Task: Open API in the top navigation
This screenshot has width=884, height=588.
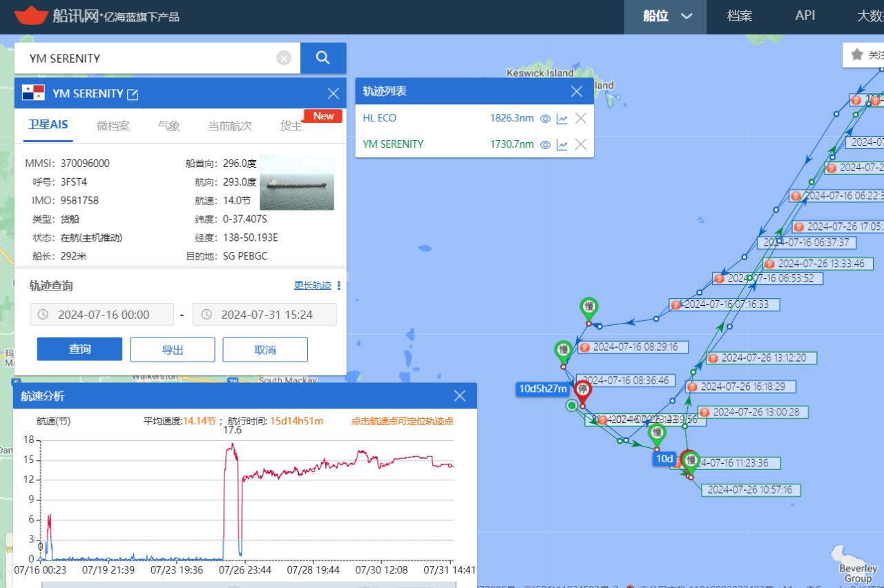Action: (805, 16)
